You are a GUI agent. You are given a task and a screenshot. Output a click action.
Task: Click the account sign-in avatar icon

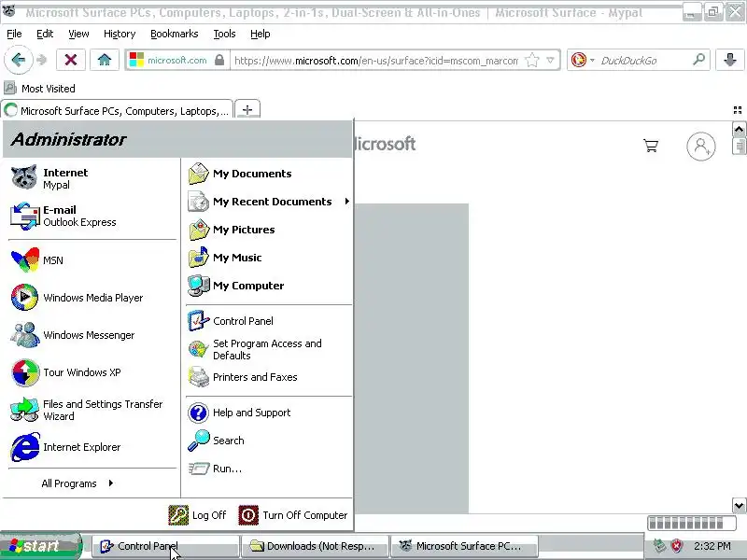[x=701, y=146]
